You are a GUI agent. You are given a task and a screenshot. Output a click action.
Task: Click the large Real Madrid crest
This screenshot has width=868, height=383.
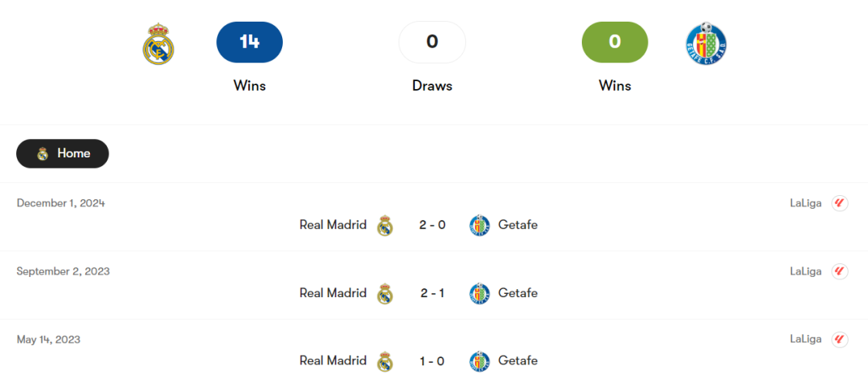point(158,44)
